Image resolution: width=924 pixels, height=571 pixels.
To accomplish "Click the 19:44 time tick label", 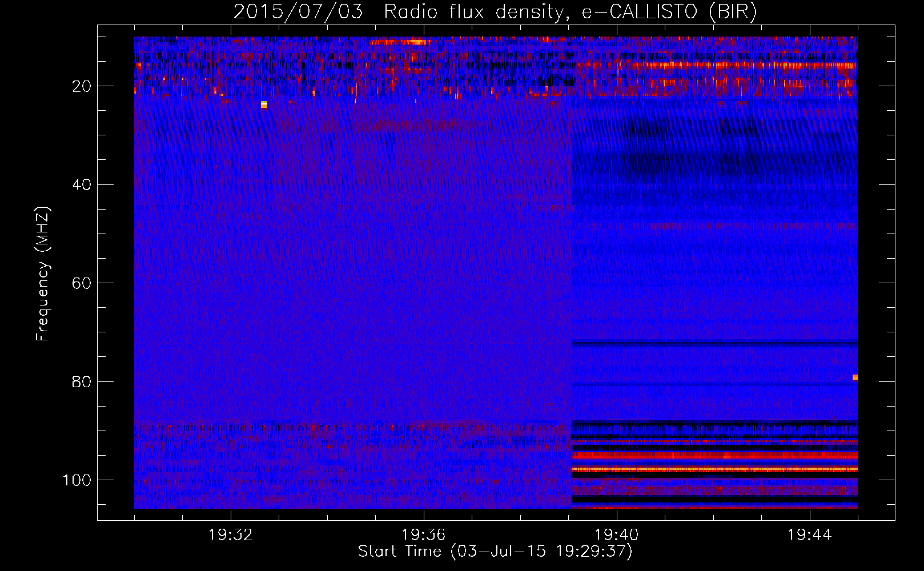I will (809, 534).
